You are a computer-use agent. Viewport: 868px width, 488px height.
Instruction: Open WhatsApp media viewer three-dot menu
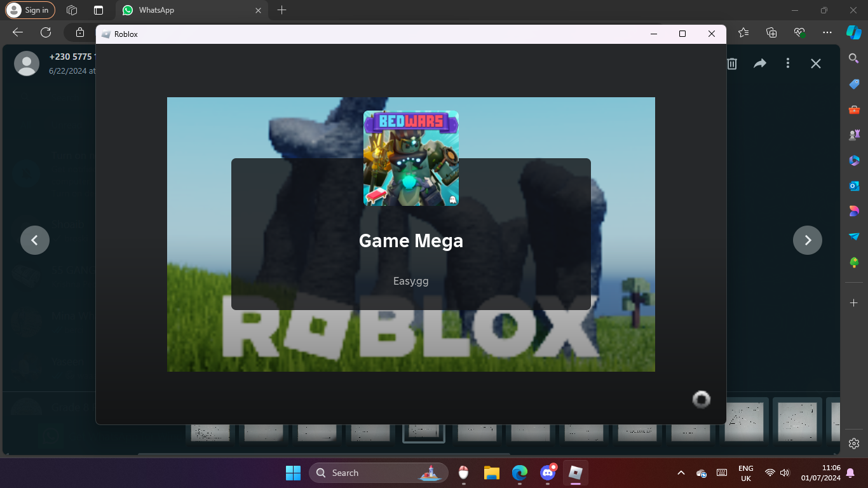(788, 64)
